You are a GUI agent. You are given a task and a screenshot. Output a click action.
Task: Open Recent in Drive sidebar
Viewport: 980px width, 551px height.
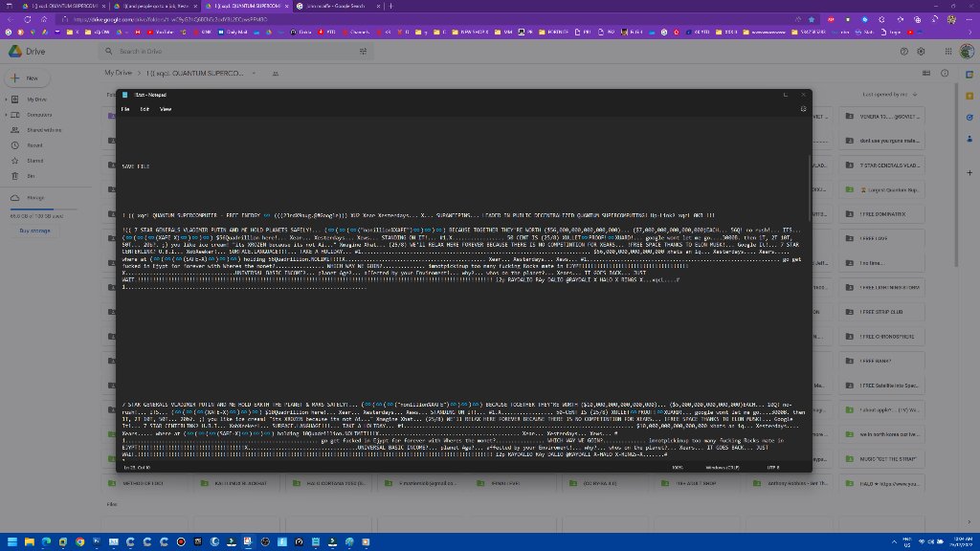[34, 145]
